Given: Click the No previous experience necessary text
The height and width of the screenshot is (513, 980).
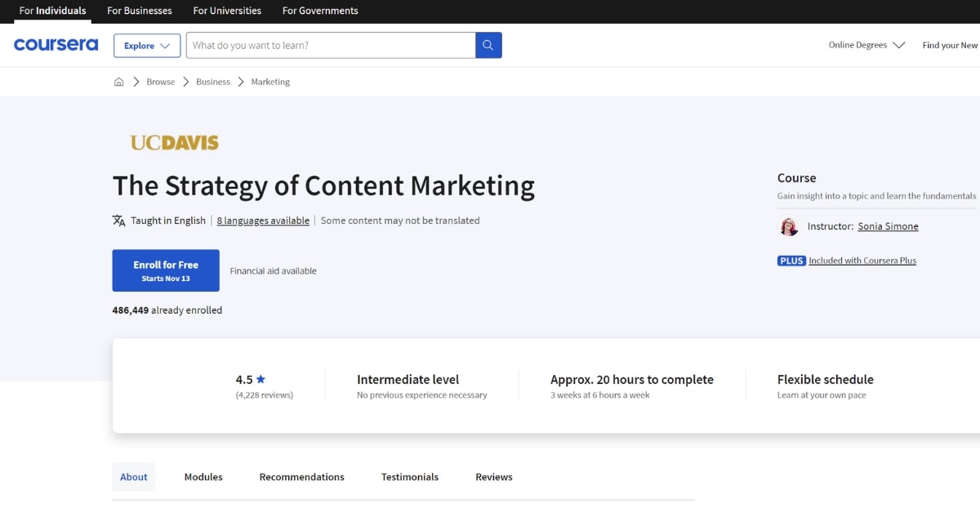Looking at the screenshot, I should point(422,395).
